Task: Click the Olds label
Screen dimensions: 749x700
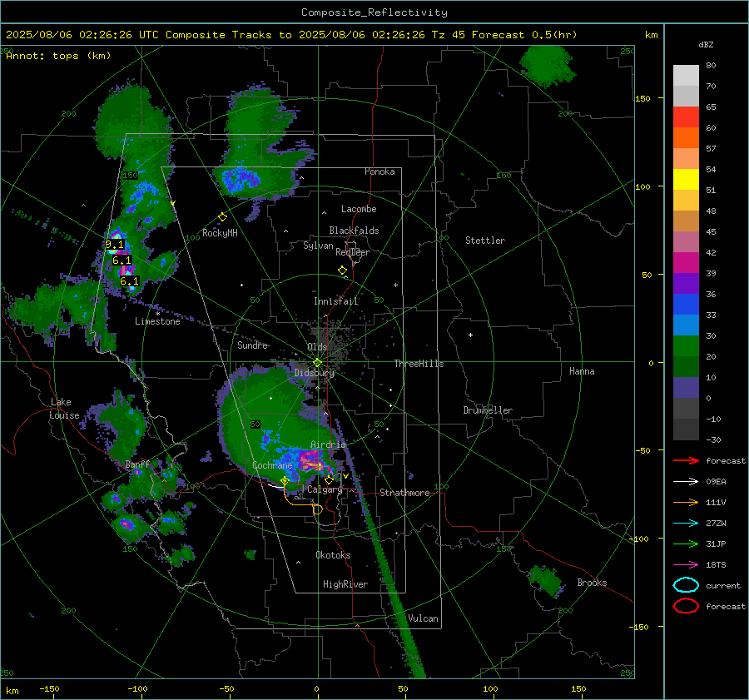Action: [317, 346]
